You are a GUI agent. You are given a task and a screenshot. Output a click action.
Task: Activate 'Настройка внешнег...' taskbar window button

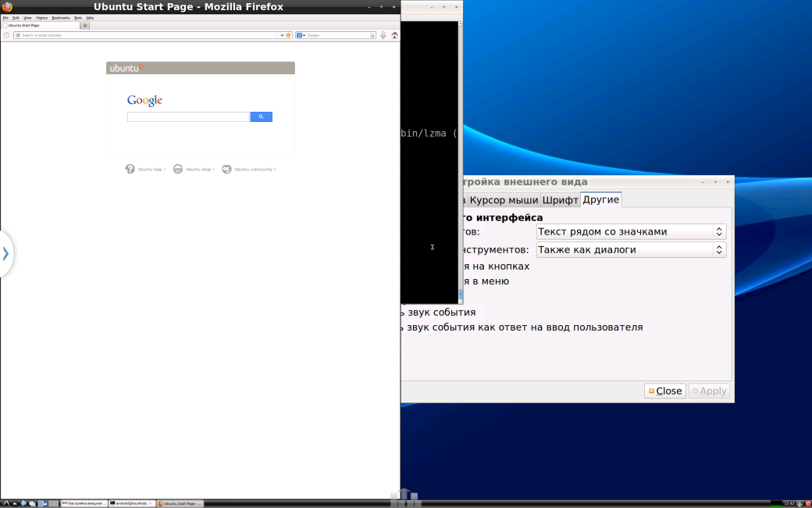[x=84, y=503]
